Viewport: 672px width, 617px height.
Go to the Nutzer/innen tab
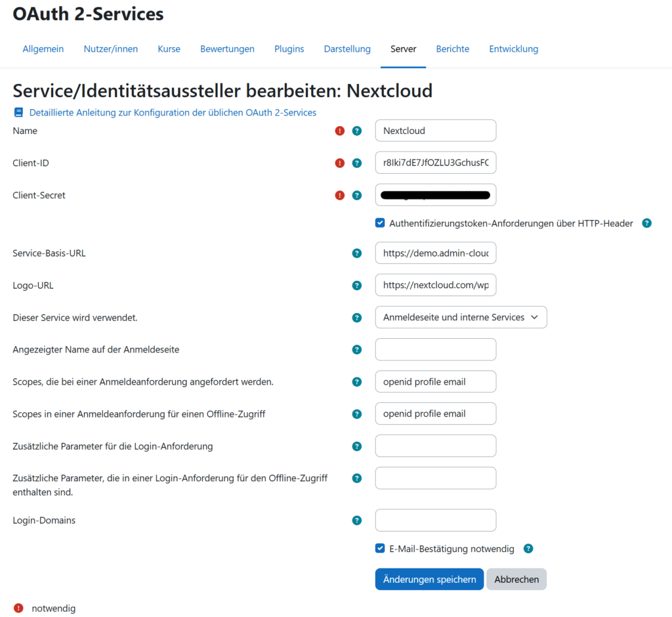coord(111,49)
